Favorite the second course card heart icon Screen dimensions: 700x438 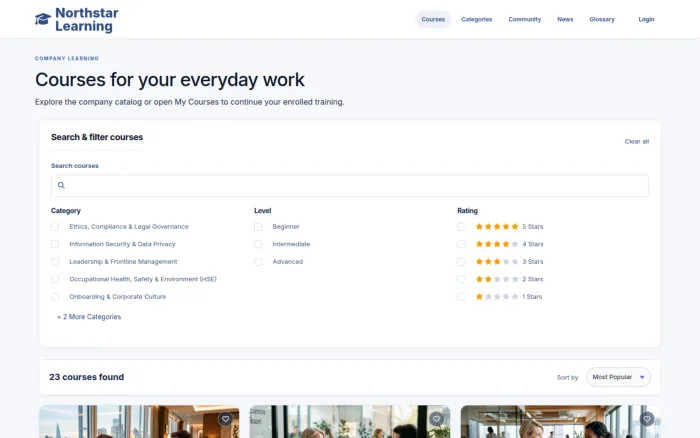(x=436, y=419)
